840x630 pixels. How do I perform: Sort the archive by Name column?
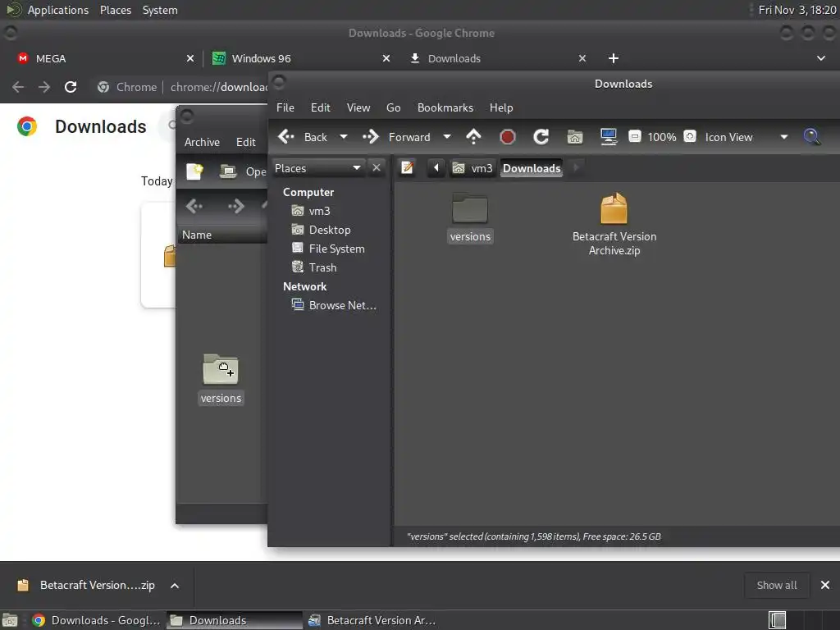click(x=223, y=235)
